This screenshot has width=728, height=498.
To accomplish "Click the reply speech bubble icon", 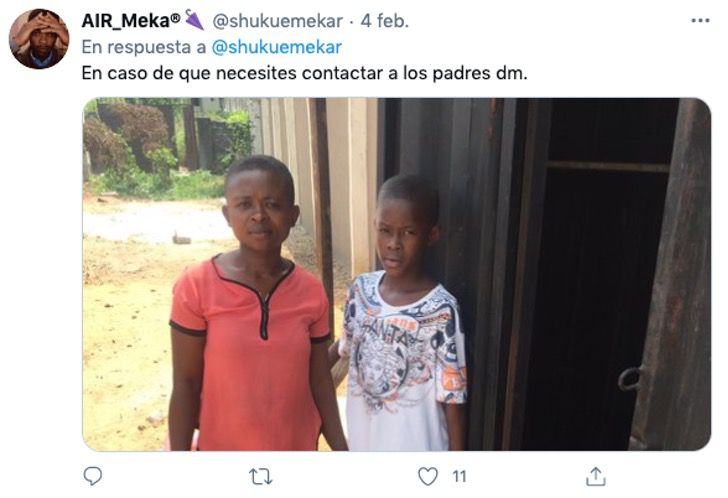I will pos(92,476).
